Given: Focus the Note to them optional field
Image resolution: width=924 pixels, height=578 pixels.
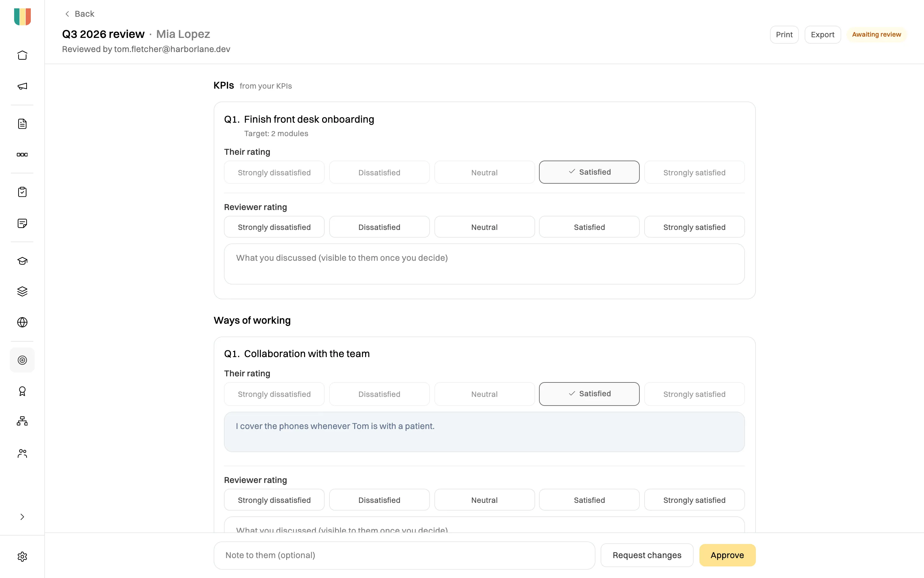Looking at the screenshot, I should tap(404, 556).
